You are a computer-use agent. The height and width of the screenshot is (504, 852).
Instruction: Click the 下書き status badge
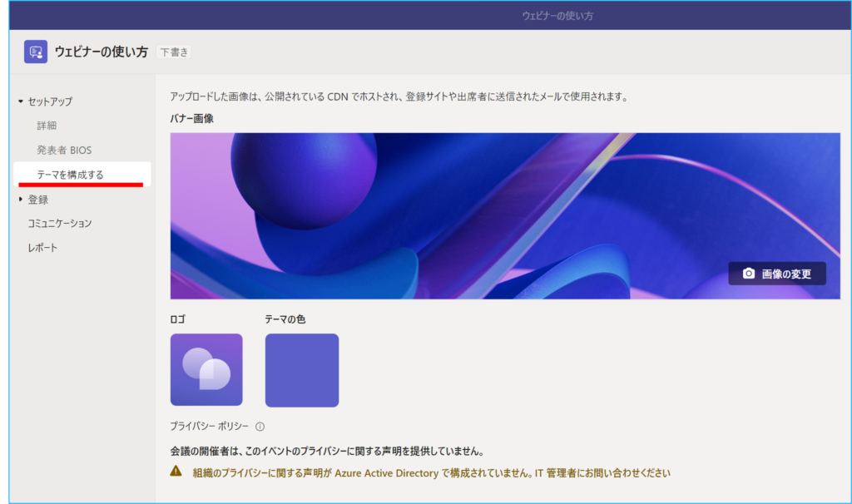pos(174,52)
